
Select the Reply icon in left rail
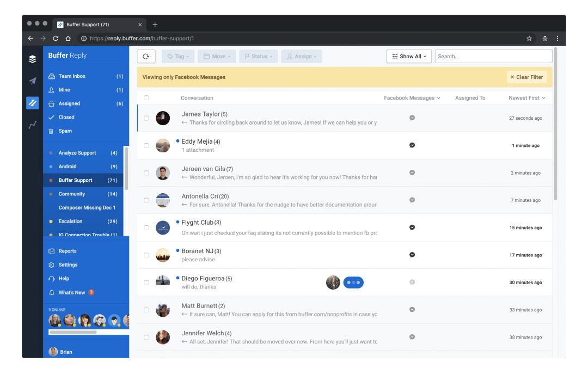[33, 103]
